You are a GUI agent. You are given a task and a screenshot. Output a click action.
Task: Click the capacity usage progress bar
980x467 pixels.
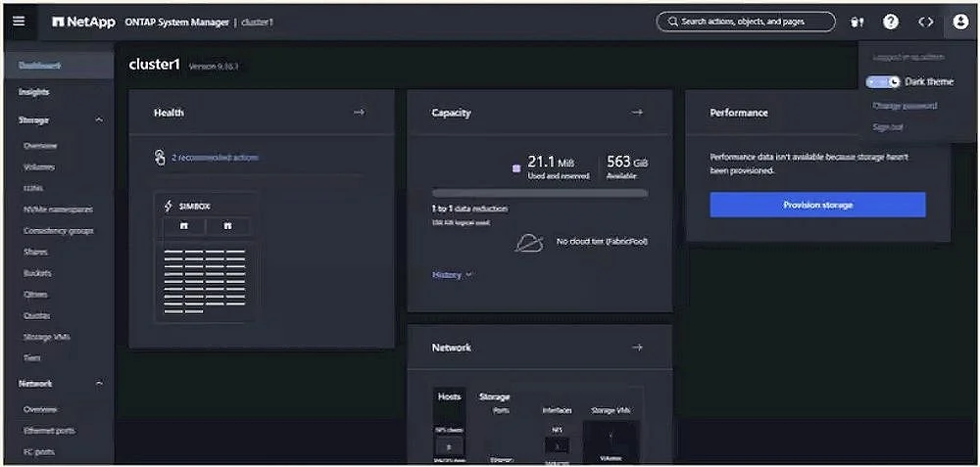point(540,193)
